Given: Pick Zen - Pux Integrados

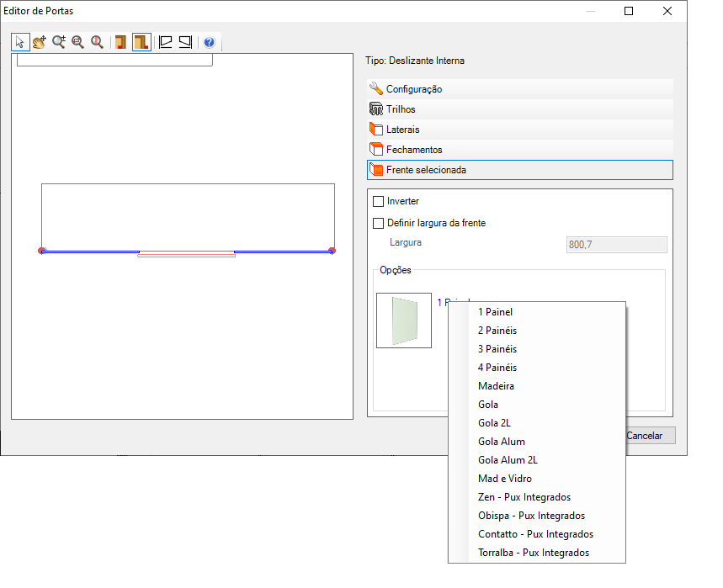Looking at the screenshot, I should coord(537,497).
